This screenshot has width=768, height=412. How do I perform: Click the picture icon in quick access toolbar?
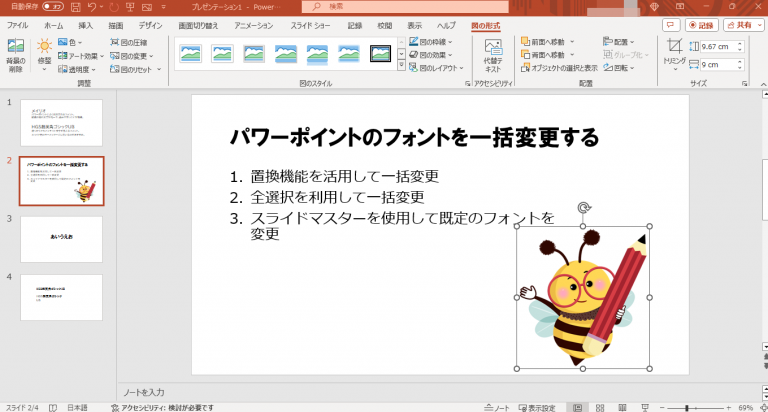(146, 7)
